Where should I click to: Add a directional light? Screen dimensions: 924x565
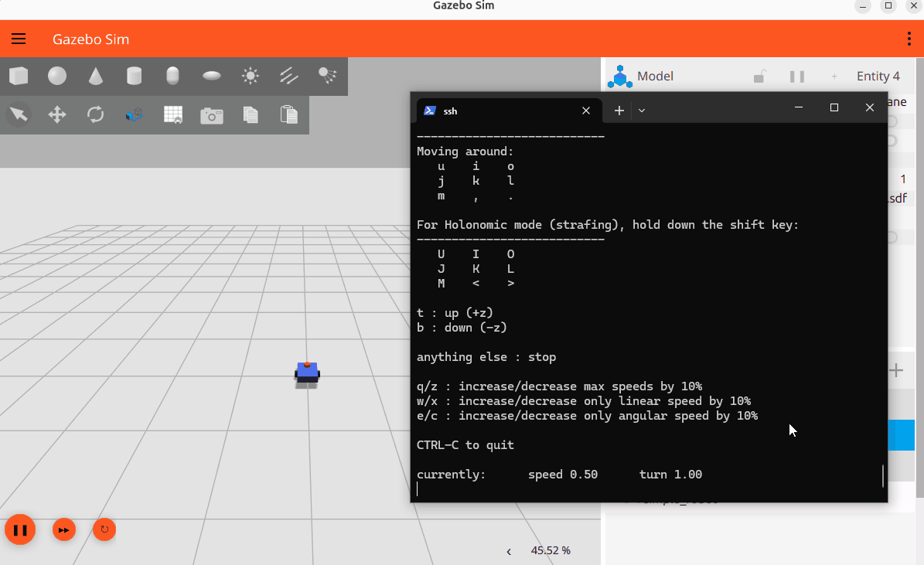288,76
